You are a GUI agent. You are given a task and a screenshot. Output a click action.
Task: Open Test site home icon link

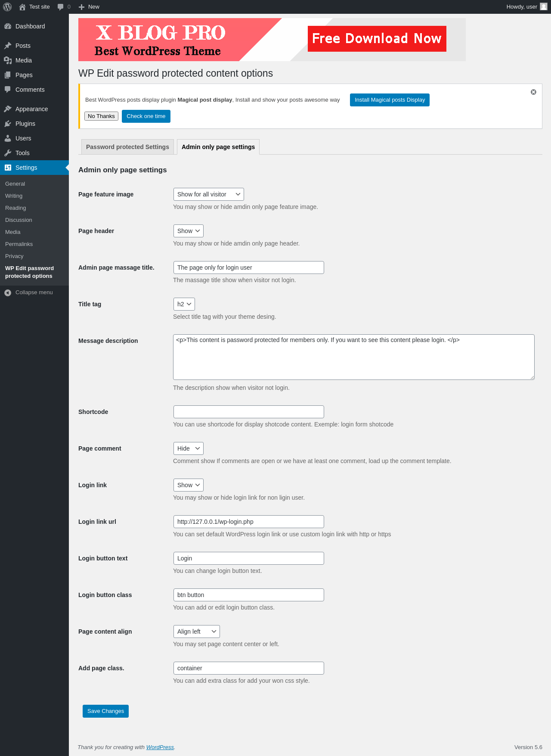22,7
